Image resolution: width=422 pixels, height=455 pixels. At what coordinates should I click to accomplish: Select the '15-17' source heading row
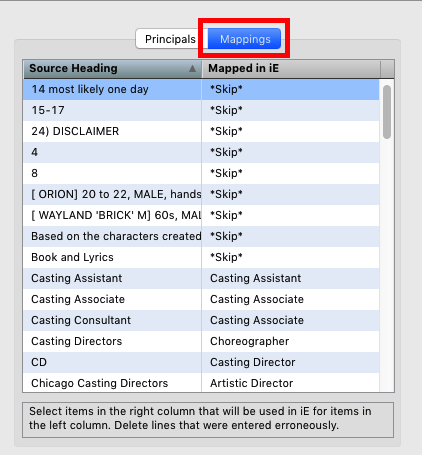(x=201, y=110)
